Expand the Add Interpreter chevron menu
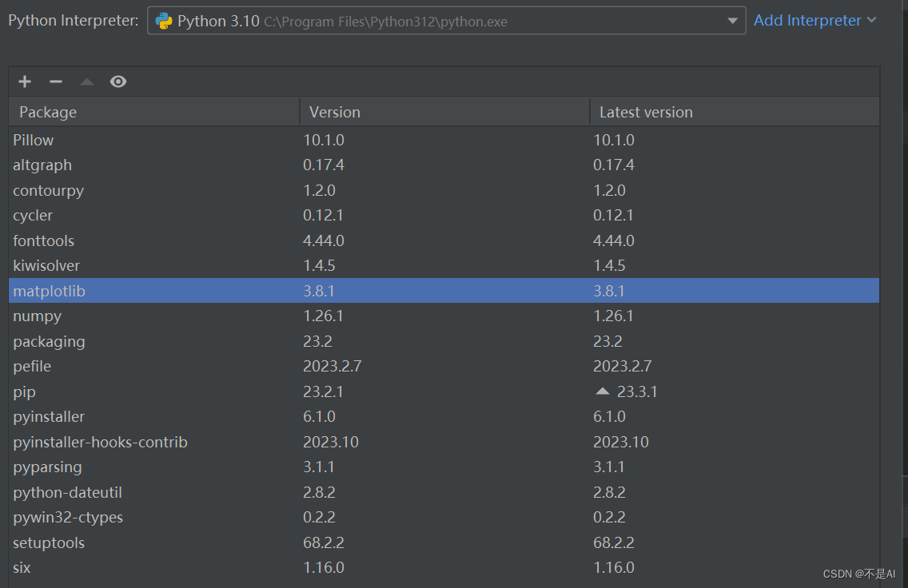 point(870,20)
